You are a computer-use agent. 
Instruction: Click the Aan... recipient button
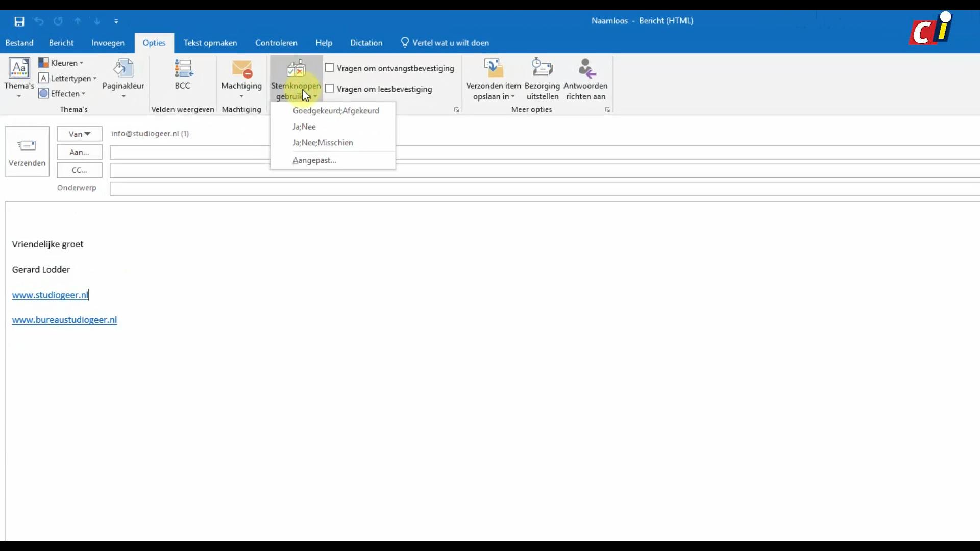point(79,152)
